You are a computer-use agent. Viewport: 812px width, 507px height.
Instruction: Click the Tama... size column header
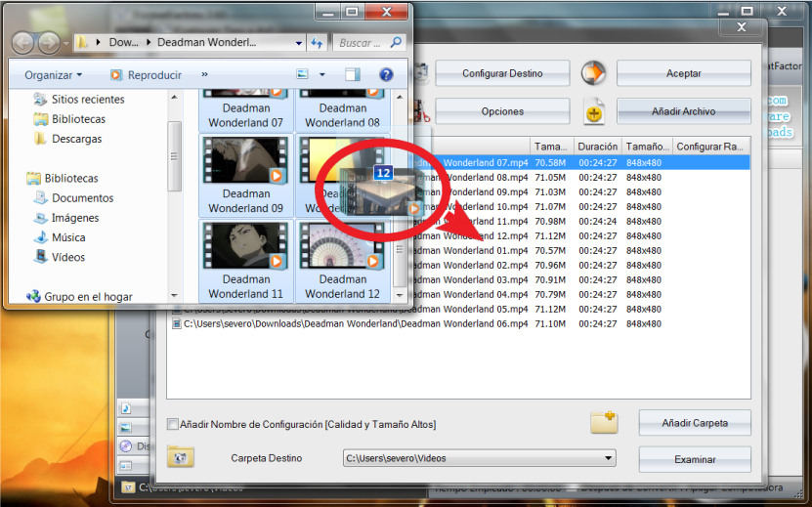tap(552, 147)
